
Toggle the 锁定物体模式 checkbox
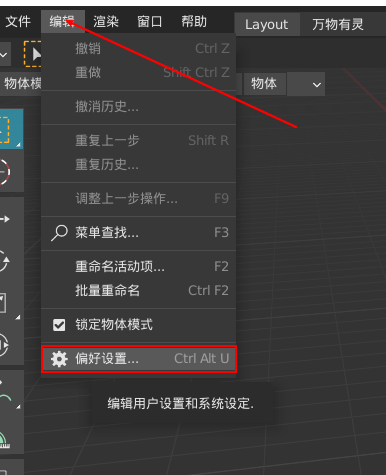pyautogui.click(x=59, y=325)
